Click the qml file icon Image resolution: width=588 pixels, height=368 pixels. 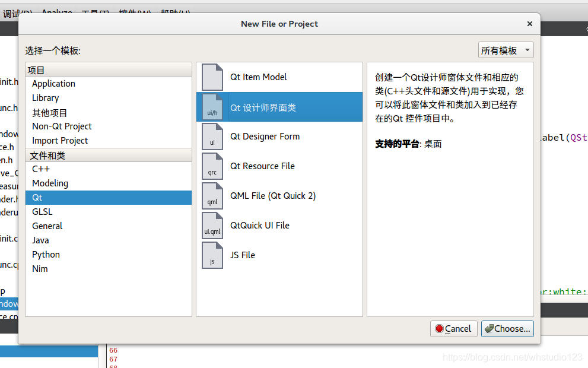click(212, 196)
